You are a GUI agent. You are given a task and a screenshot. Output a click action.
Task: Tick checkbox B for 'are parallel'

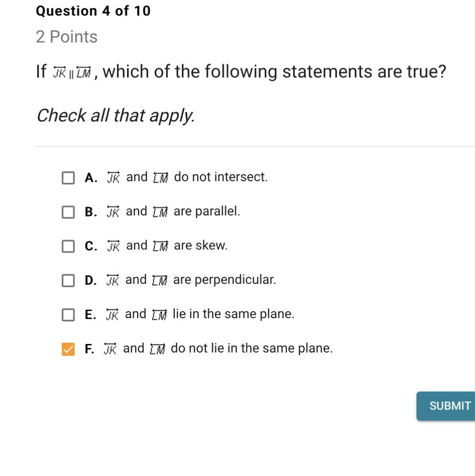(x=68, y=212)
